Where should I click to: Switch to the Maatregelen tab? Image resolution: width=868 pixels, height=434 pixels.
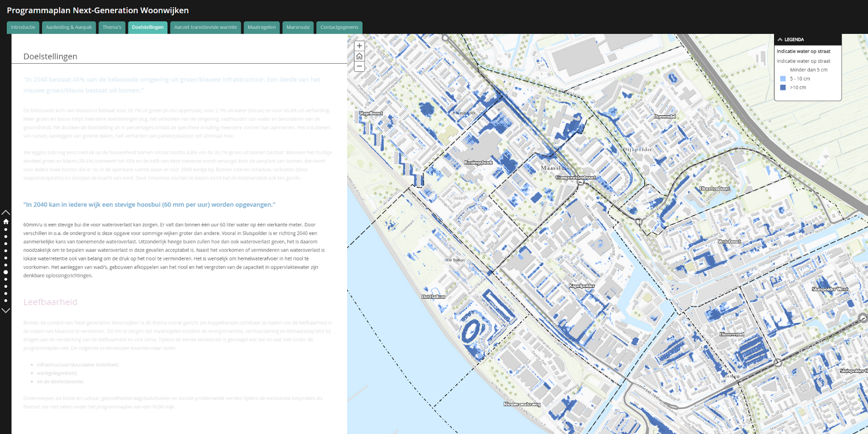tap(261, 27)
